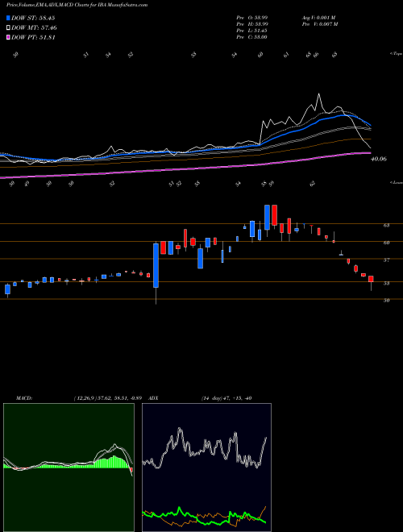
Task: Click the 'Pre C: 53.00' close value
Action: (x=252, y=37)
